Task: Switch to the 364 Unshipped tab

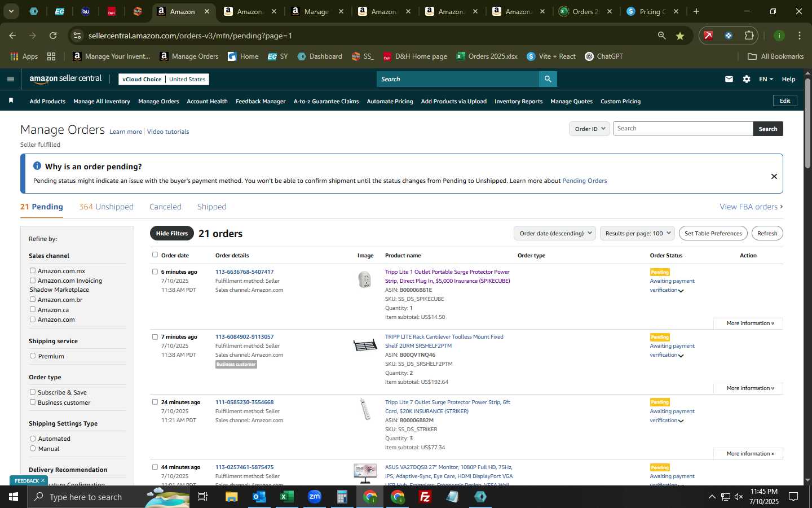Action: pos(106,207)
